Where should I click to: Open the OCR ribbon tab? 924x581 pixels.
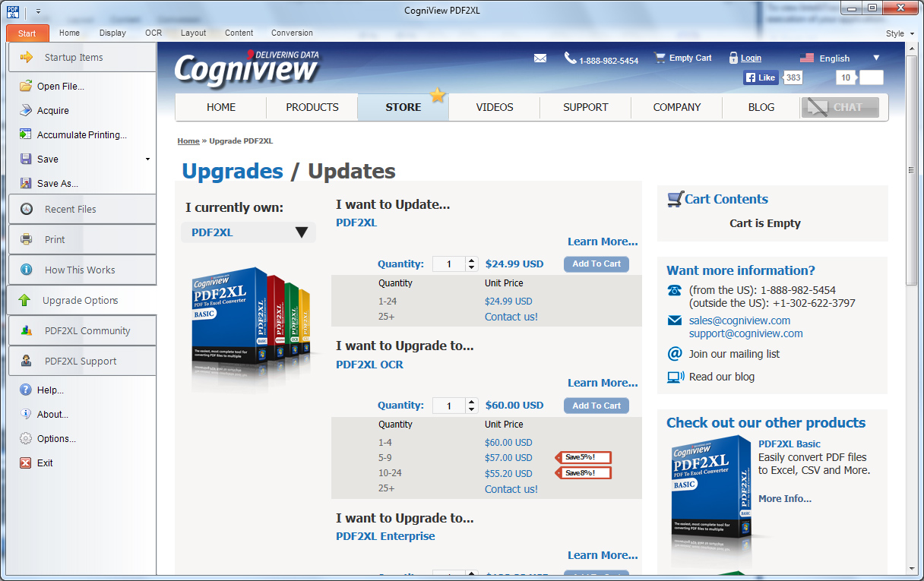[x=153, y=33]
